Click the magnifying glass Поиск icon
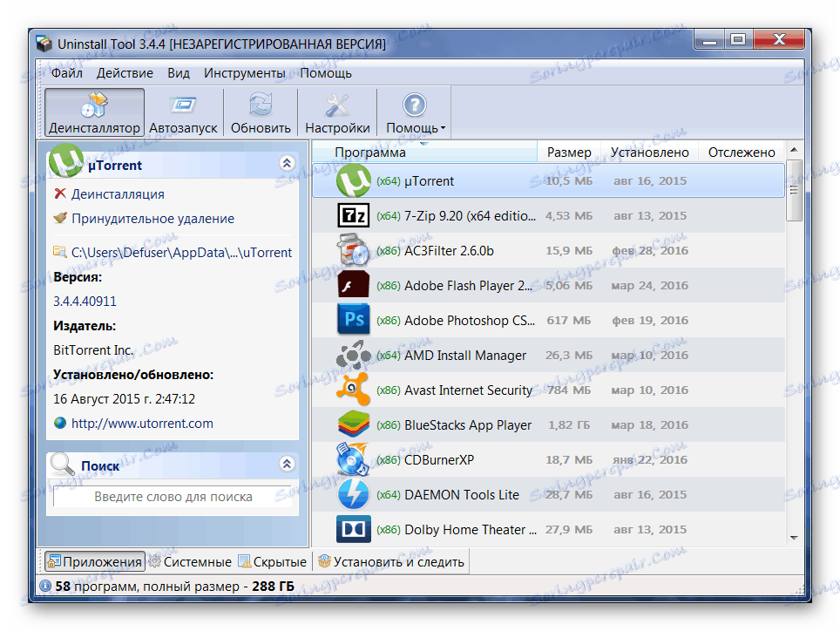The image size is (840, 631). point(62,464)
